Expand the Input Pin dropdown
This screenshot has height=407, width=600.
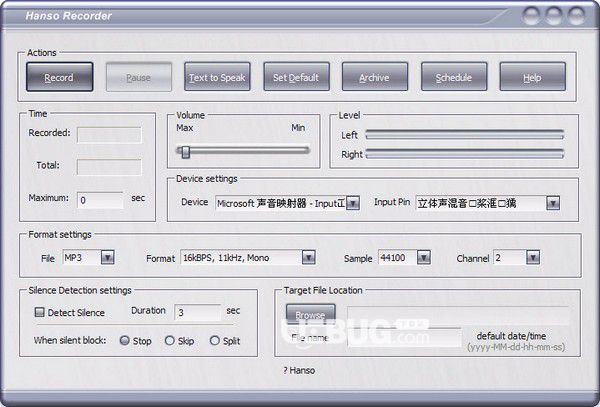coord(553,203)
